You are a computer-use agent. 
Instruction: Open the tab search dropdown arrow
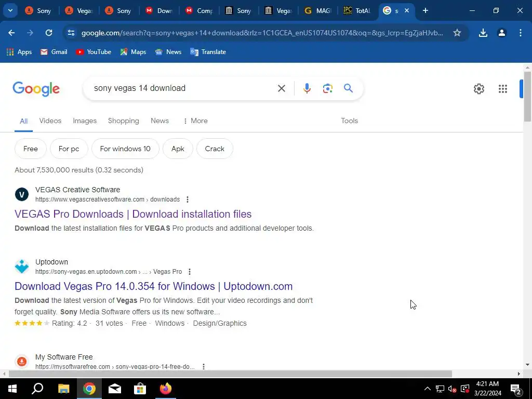[x=10, y=10]
